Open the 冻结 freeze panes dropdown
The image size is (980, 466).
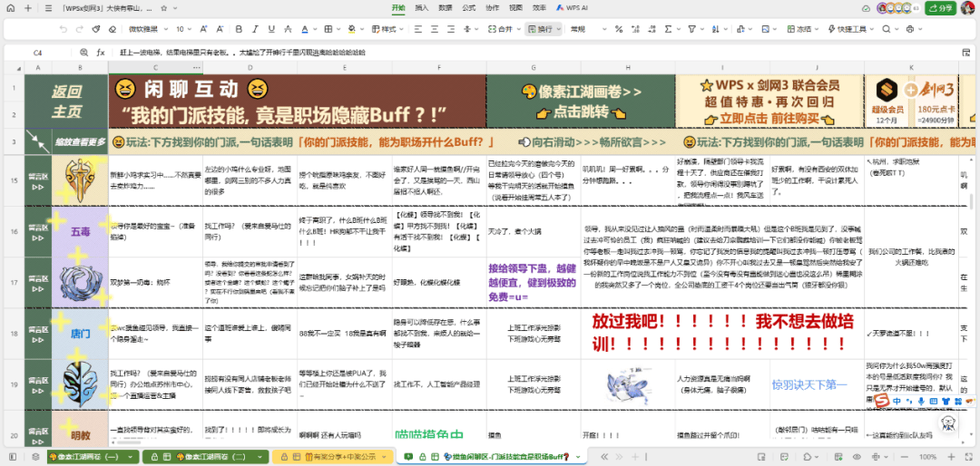(802, 29)
